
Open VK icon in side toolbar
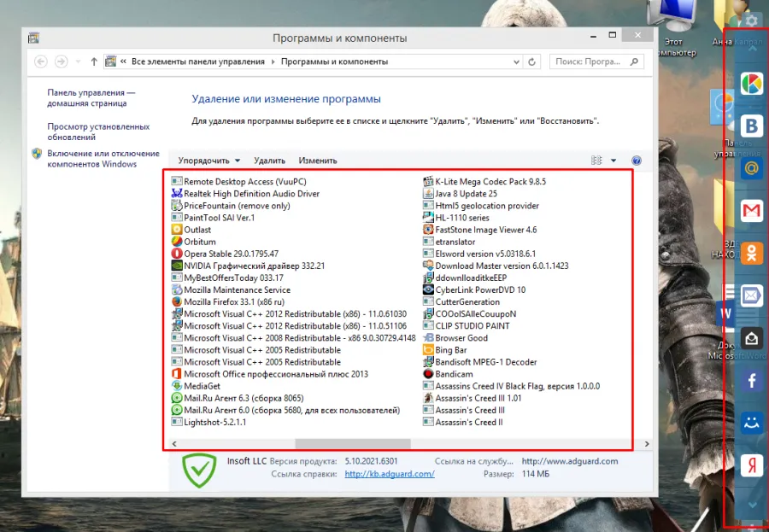point(751,126)
